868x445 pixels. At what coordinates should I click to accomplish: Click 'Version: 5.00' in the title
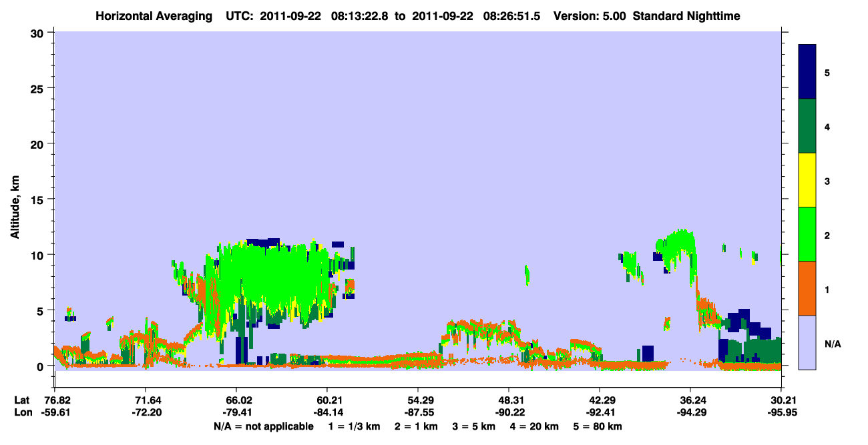click(x=590, y=16)
